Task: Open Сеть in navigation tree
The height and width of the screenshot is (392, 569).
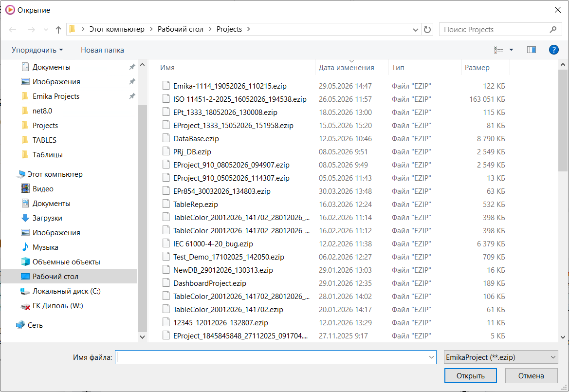Action: pos(35,325)
